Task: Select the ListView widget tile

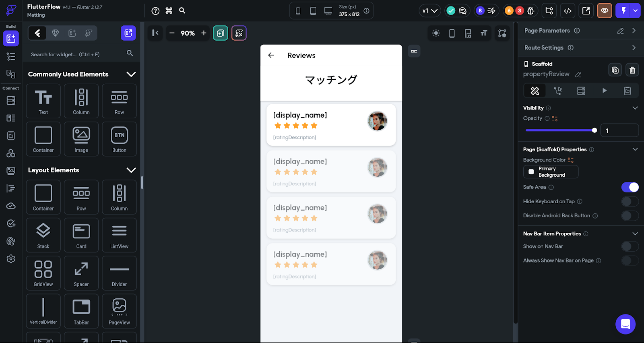Action: coord(119,235)
